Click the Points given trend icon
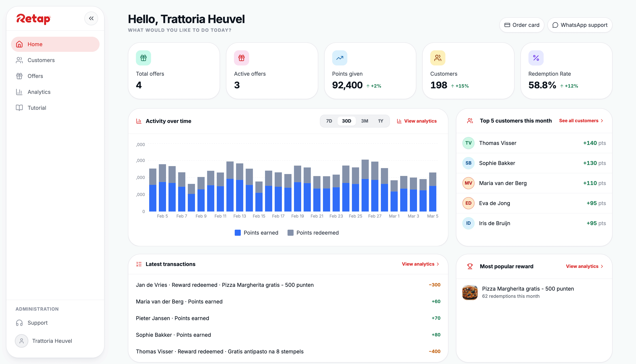 [x=339, y=58]
